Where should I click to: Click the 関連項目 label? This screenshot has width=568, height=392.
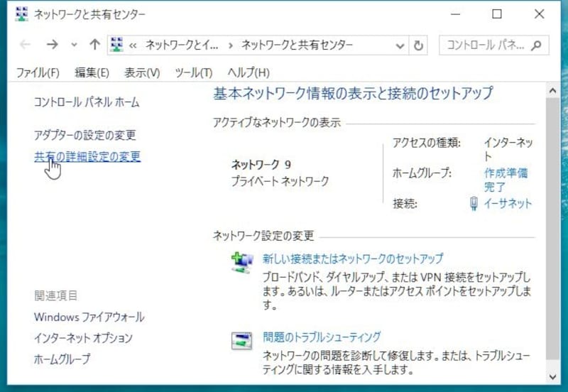tap(56, 295)
